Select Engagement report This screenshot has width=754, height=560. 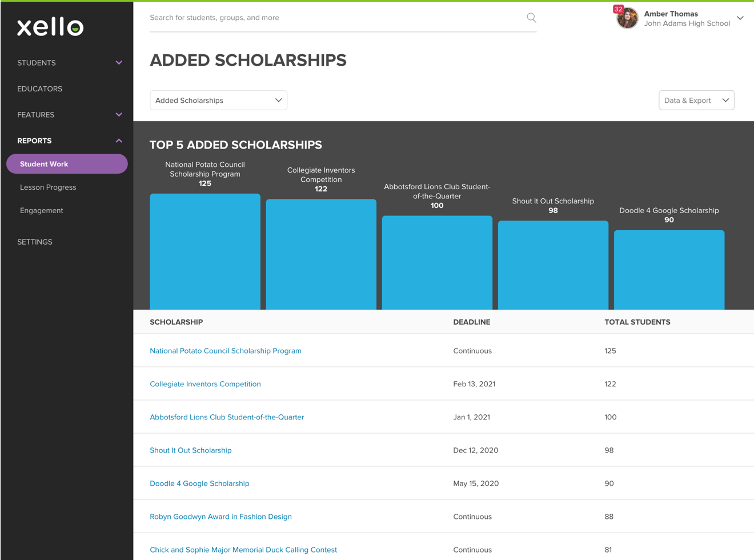tap(42, 211)
